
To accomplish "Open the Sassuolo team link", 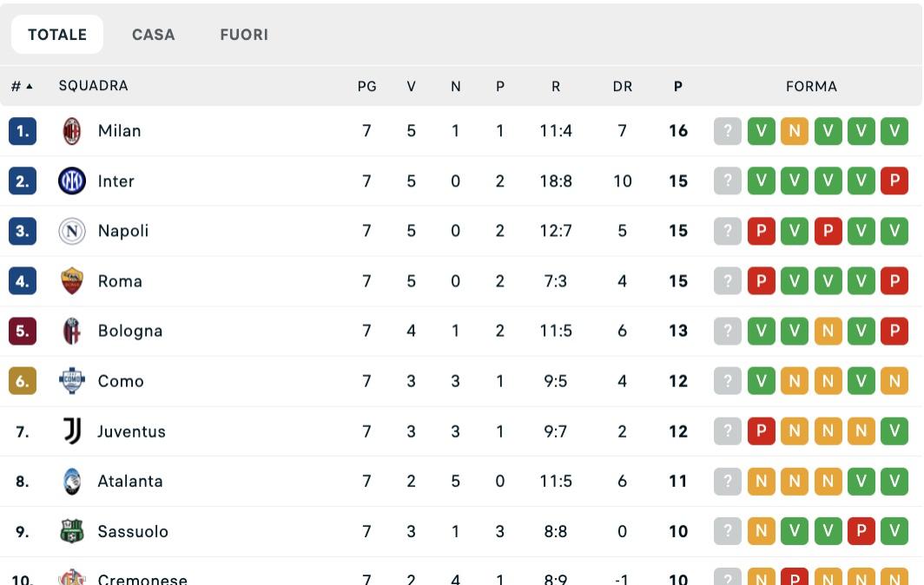I will tap(133, 531).
